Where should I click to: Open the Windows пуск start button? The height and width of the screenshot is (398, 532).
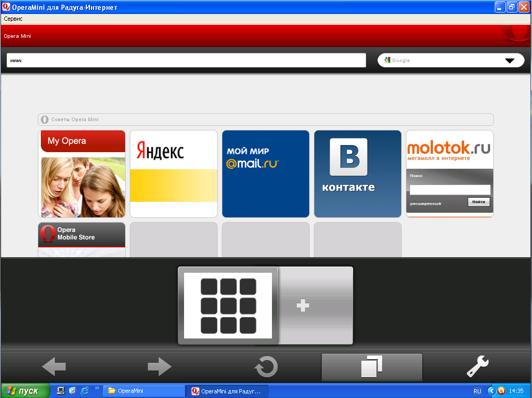click(x=25, y=391)
